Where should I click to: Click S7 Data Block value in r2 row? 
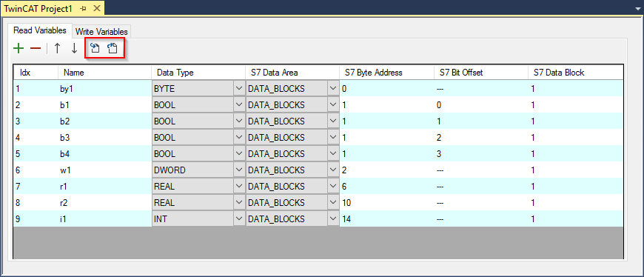[x=575, y=203]
